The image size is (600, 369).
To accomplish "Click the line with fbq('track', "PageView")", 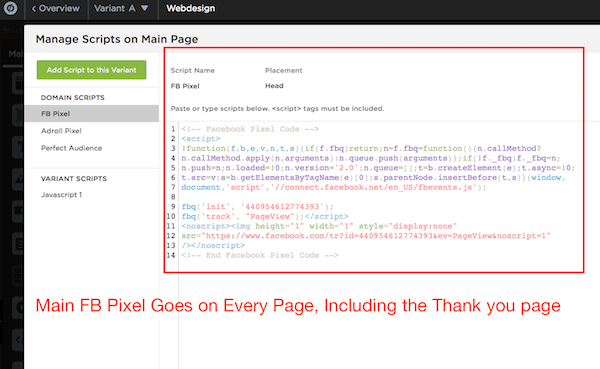I will point(265,216).
